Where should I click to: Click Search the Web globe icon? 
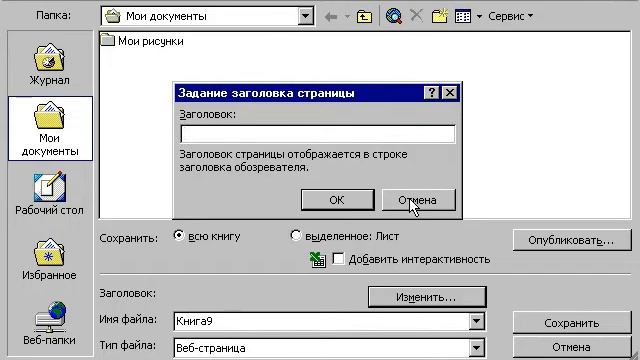click(394, 16)
